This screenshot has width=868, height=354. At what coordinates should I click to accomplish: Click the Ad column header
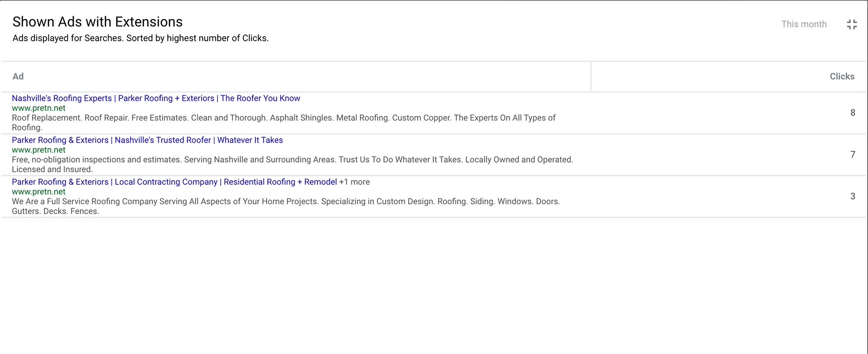point(18,77)
